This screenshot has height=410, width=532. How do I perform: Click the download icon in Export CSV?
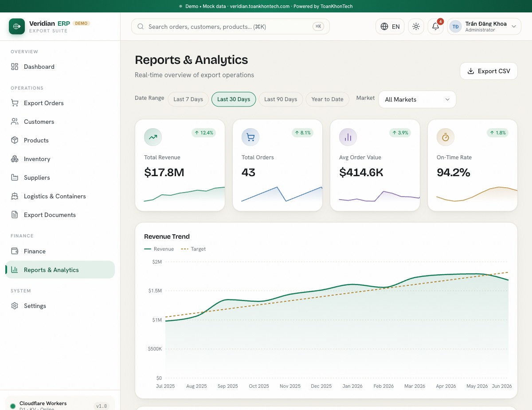pyautogui.click(x=471, y=71)
